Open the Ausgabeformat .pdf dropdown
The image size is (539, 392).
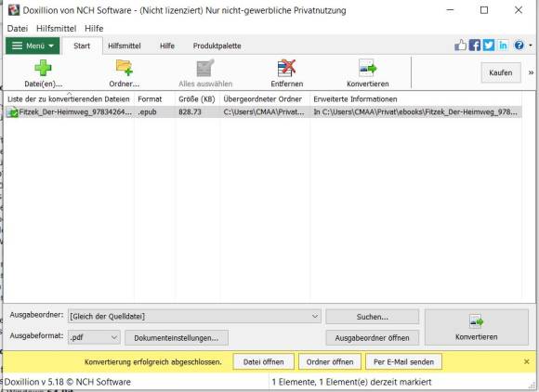[x=94, y=338]
